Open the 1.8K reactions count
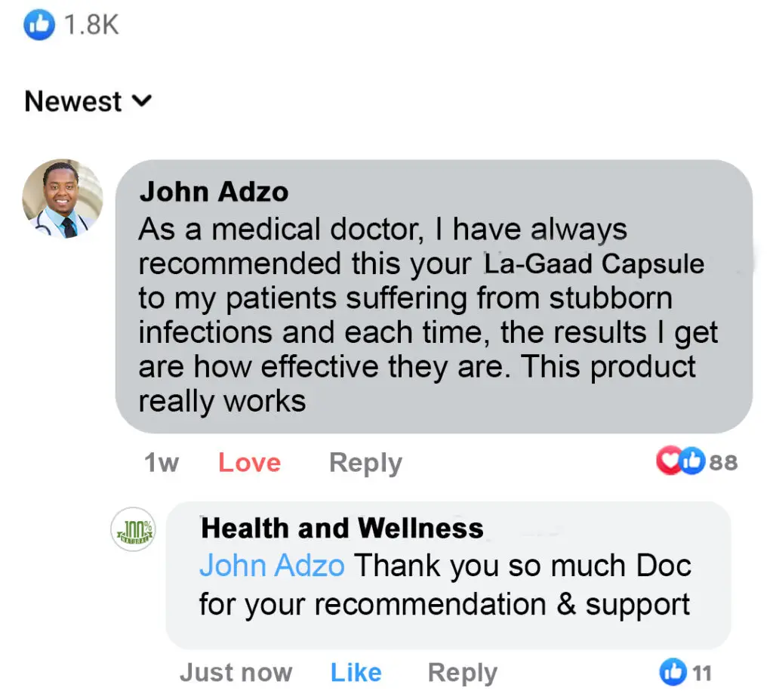The width and height of the screenshot is (773, 700). (91, 26)
